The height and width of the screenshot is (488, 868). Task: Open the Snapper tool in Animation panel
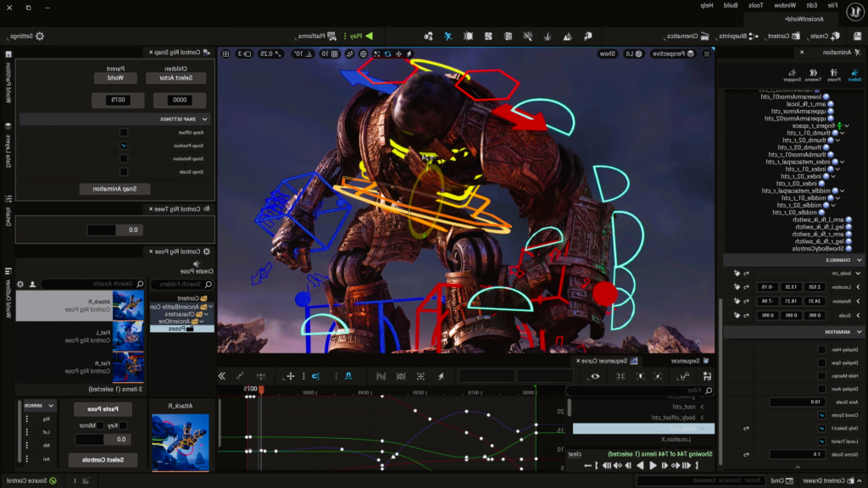[793, 75]
